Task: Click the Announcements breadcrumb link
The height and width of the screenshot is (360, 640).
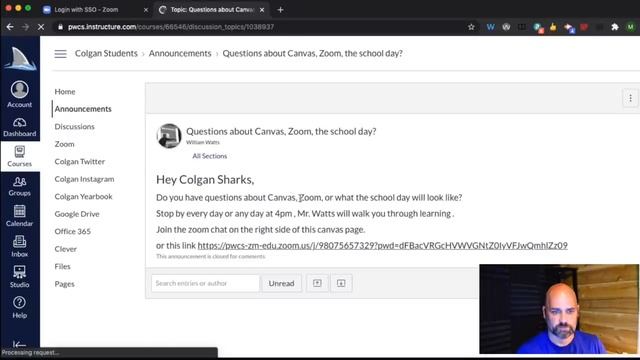Action: 180,53
